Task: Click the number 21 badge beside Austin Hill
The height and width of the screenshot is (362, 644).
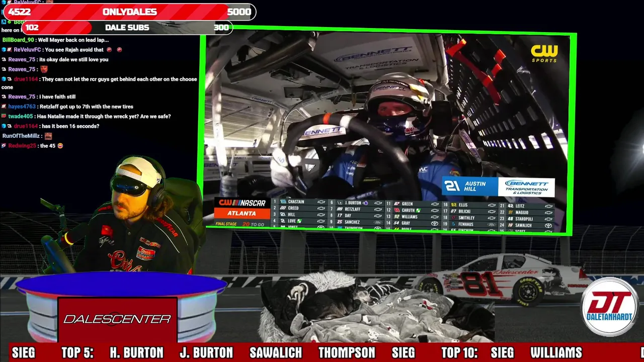Action: pyautogui.click(x=452, y=187)
